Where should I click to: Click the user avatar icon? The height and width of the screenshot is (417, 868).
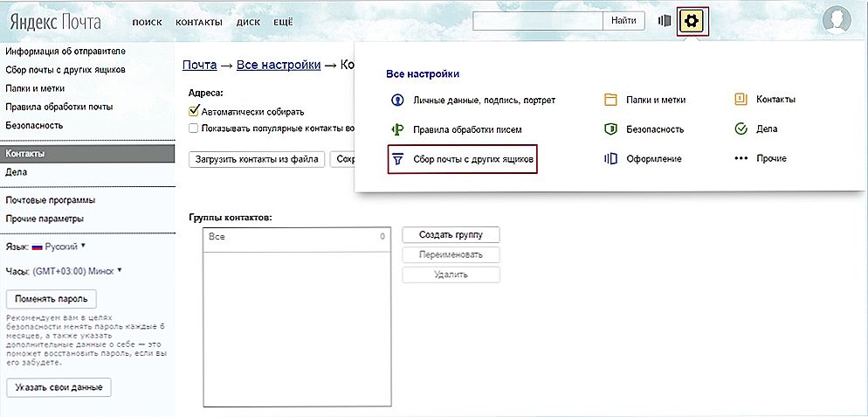click(838, 19)
